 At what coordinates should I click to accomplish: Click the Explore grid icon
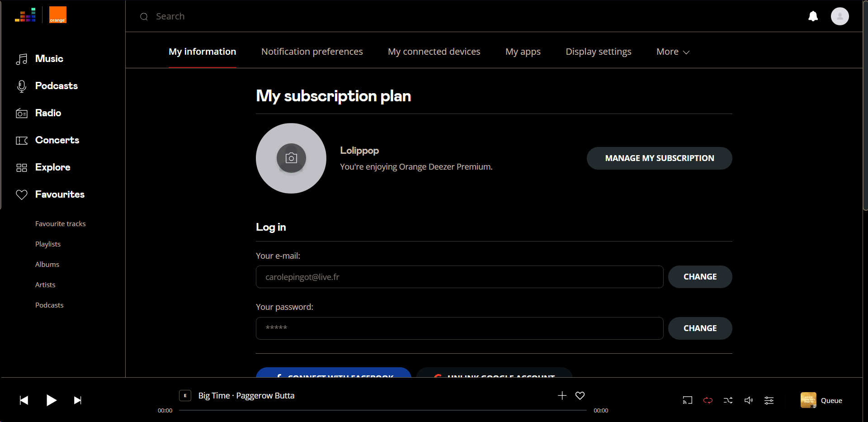22,167
